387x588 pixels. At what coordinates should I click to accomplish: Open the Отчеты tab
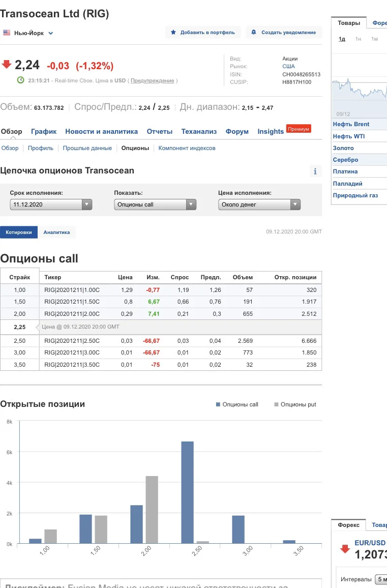159,131
